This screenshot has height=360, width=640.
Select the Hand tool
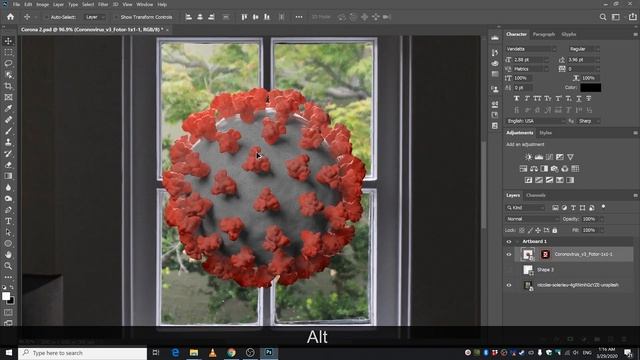tap(8, 255)
